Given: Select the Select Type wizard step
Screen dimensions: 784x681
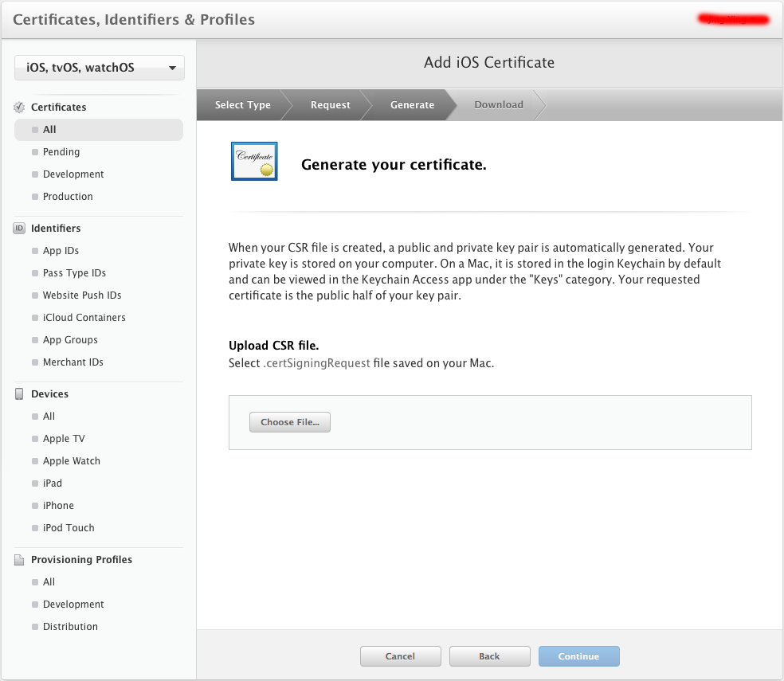Looking at the screenshot, I should (242, 105).
